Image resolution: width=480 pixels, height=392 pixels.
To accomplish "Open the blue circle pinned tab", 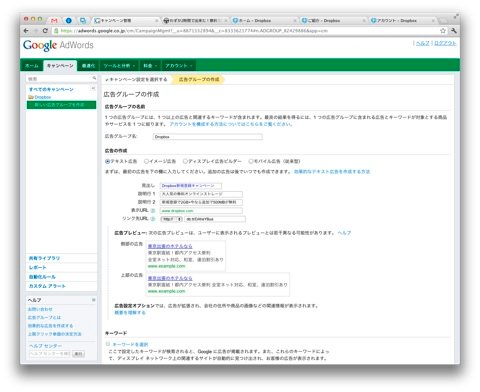I will click(x=69, y=21).
